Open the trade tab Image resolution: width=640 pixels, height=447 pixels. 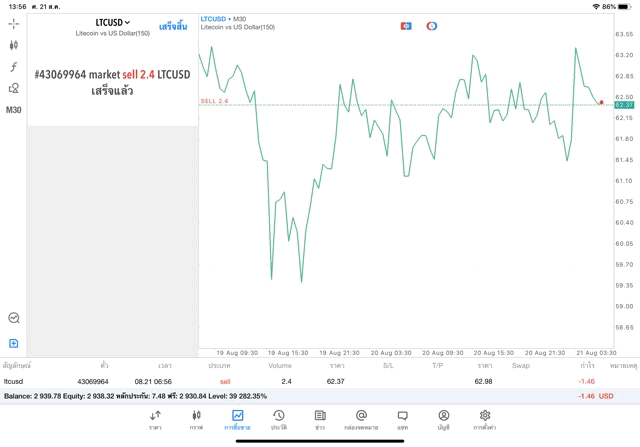click(237, 420)
